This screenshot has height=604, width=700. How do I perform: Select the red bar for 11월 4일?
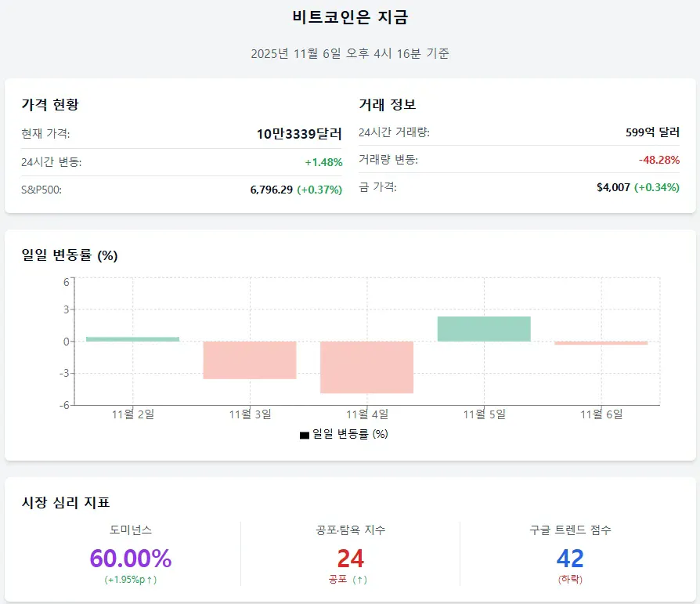(x=366, y=367)
